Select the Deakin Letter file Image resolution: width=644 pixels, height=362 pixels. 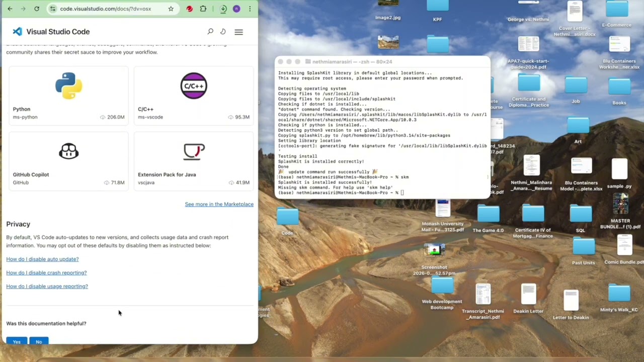coord(528,299)
